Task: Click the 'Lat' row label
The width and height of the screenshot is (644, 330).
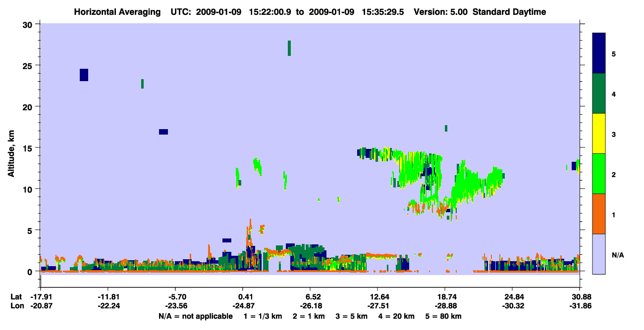Action: pos(16,297)
